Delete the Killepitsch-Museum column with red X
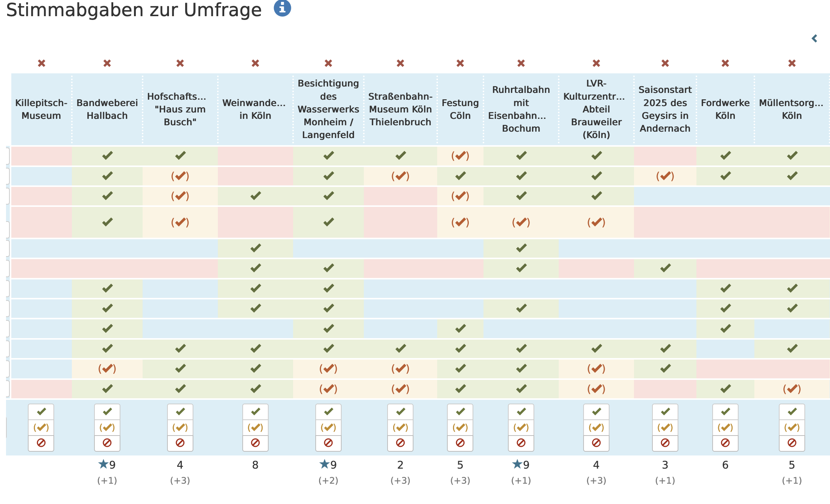 pos(41,63)
